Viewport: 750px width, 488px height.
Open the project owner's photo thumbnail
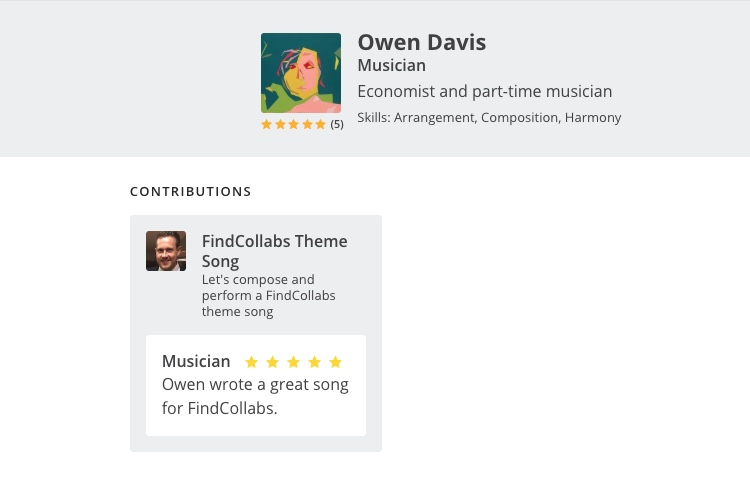166,251
